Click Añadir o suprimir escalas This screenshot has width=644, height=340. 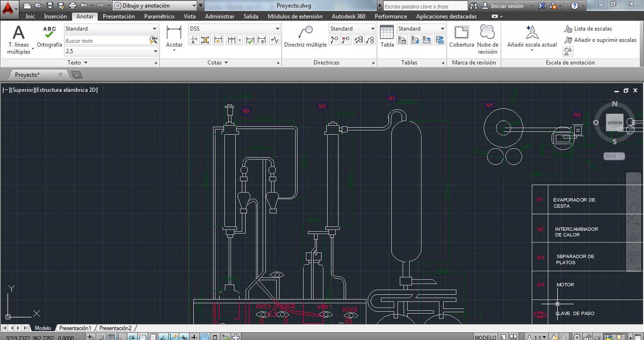[601, 40]
